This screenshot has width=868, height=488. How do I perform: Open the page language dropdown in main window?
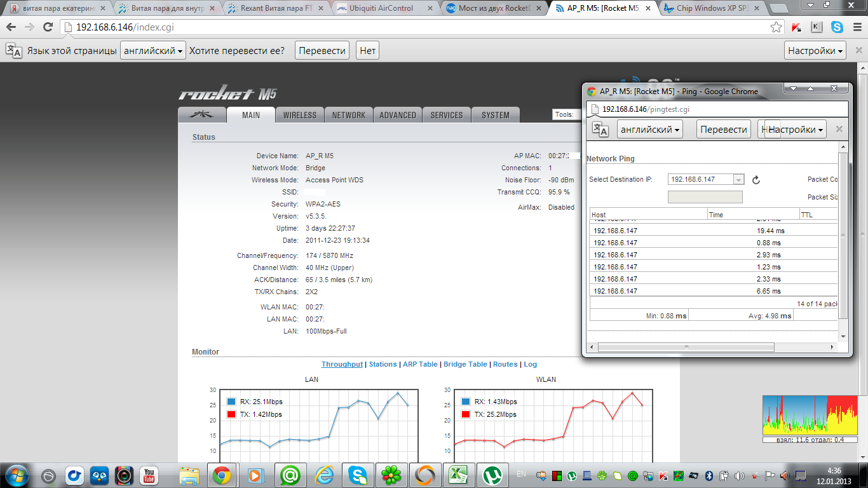pyautogui.click(x=154, y=51)
